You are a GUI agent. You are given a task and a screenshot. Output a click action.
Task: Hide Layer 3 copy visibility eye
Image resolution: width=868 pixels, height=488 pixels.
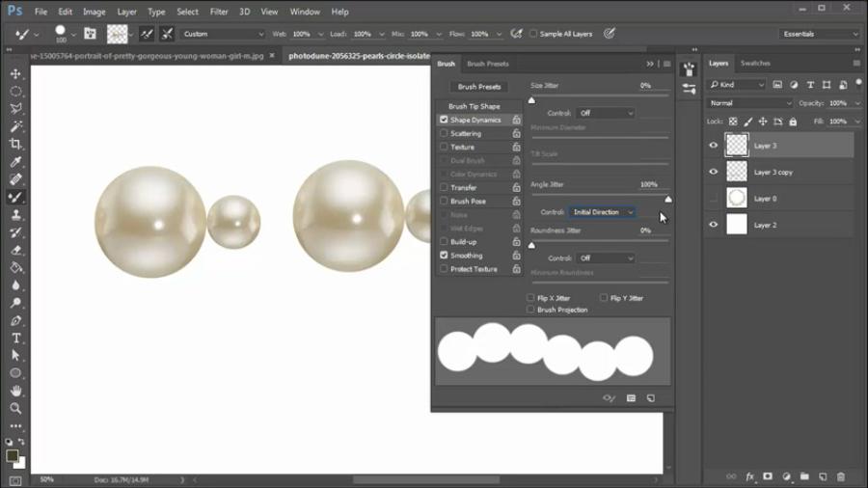714,172
